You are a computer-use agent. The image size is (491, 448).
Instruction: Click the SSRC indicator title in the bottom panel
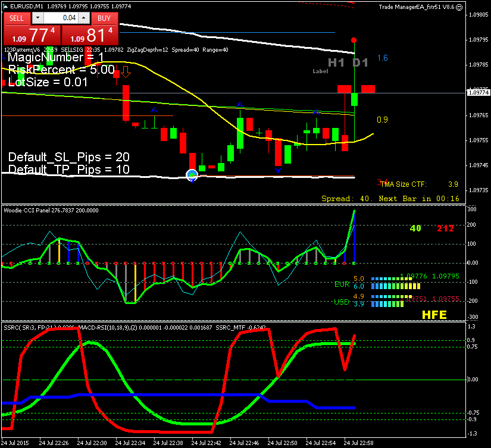(x=39, y=328)
